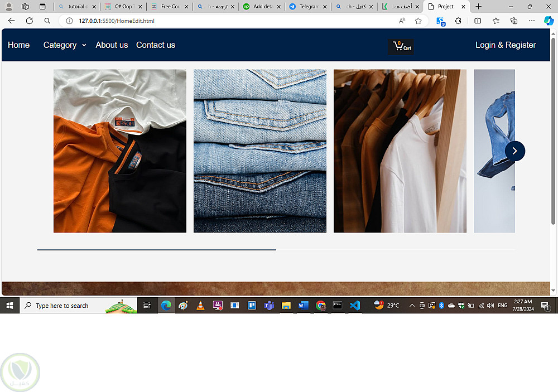558x392 pixels.
Task: Open the folded jeans carousel image
Action: pos(260,151)
